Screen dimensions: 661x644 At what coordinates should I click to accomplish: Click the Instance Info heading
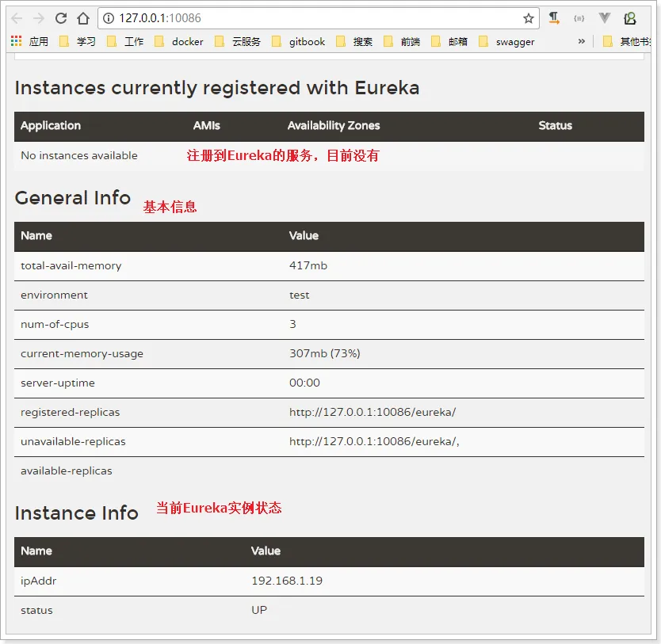click(x=77, y=513)
